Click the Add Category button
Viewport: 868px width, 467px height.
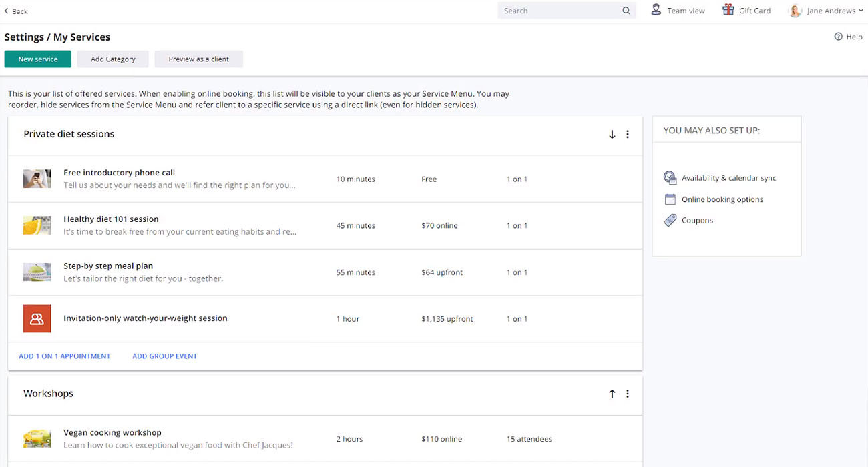pyautogui.click(x=113, y=59)
